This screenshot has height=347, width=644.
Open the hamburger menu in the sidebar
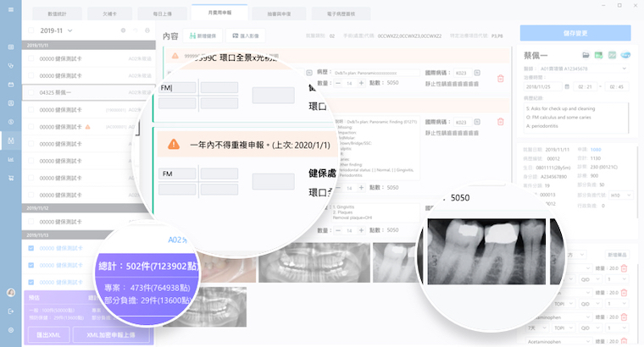11,9
